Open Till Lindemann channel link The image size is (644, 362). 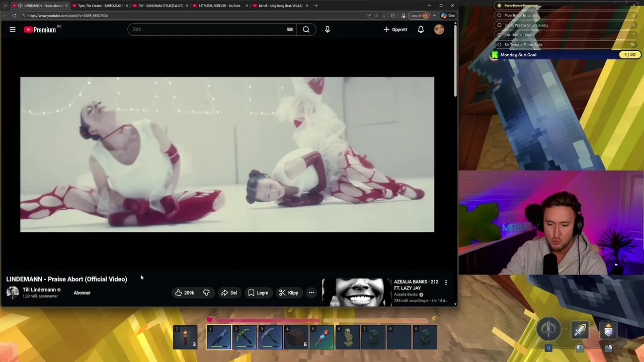[x=39, y=290]
